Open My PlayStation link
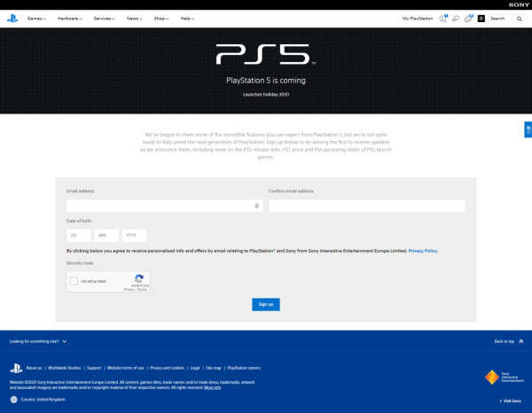Viewport: 532px width, 413px height. coord(418,19)
